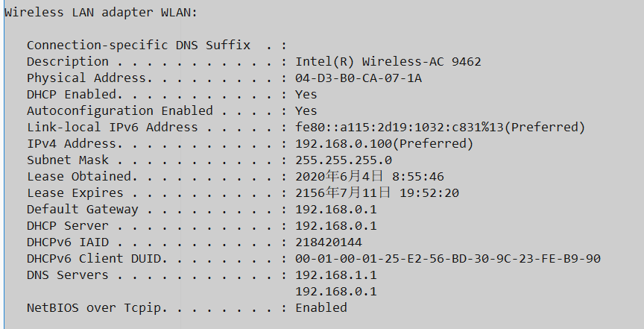Click the IPv4 address 192.168.0.100

[384, 144]
